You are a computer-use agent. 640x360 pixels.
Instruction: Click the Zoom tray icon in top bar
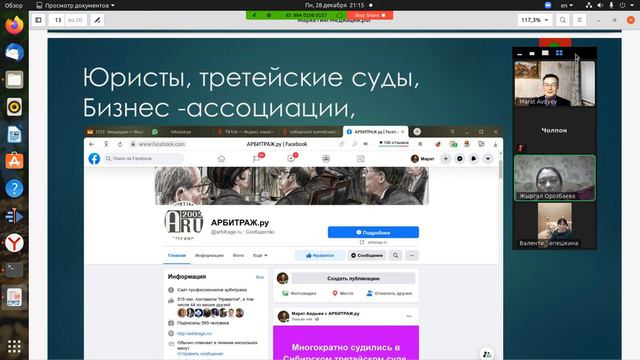548,5
